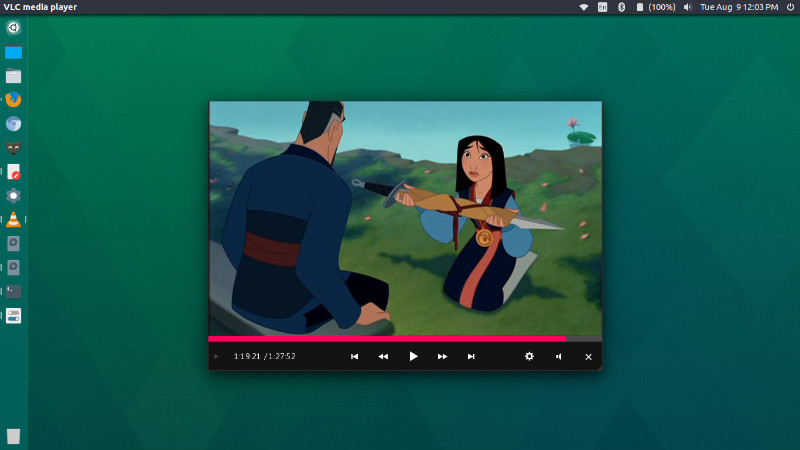800x450 pixels.
Task: Click the pink playback progress bar
Action: pos(387,339)
